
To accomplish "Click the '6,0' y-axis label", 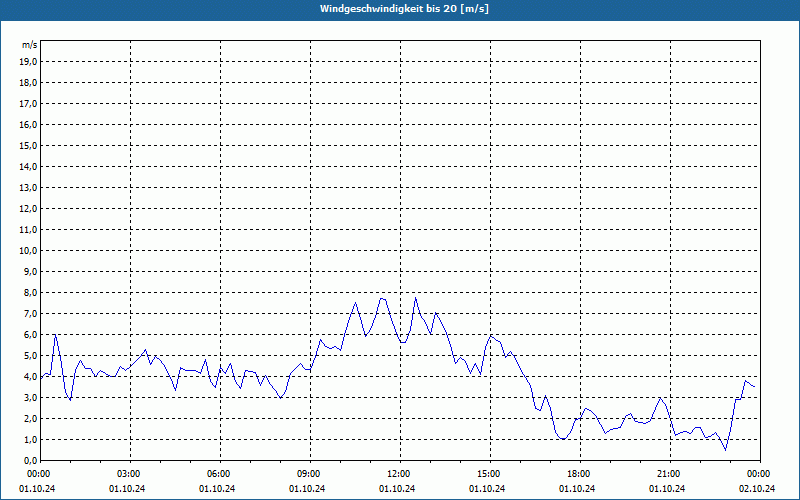I will coord(30,334).
